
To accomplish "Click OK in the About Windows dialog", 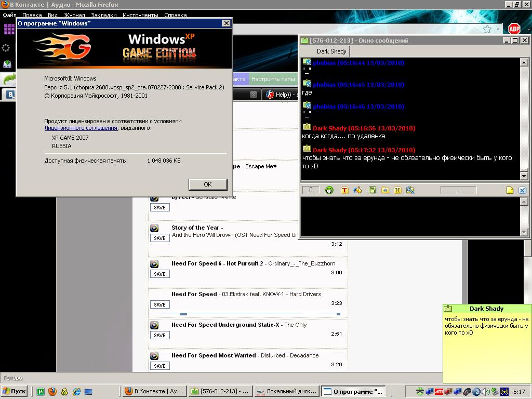I will pyautogui.click(x=208, y=184).
